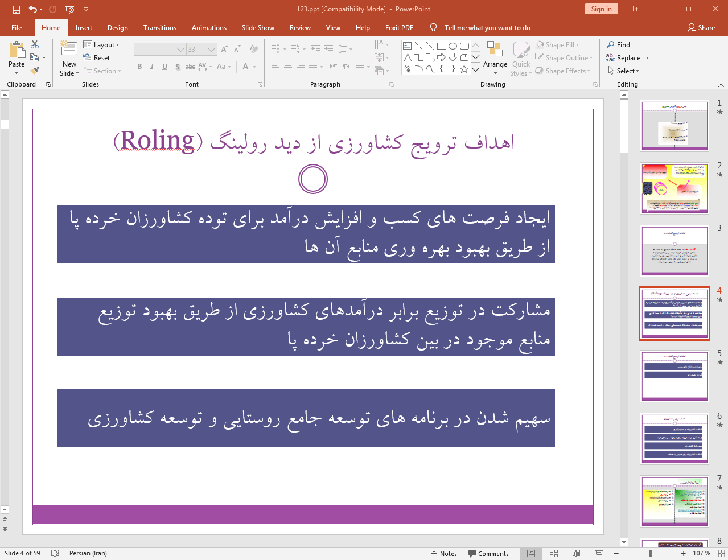728x560 pixels.
Task: Click the Undo arrow icon
Action: tap(33, 9)
